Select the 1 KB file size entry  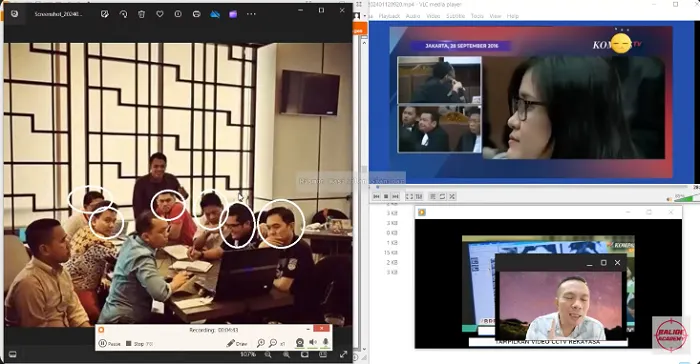coord(392,243)
